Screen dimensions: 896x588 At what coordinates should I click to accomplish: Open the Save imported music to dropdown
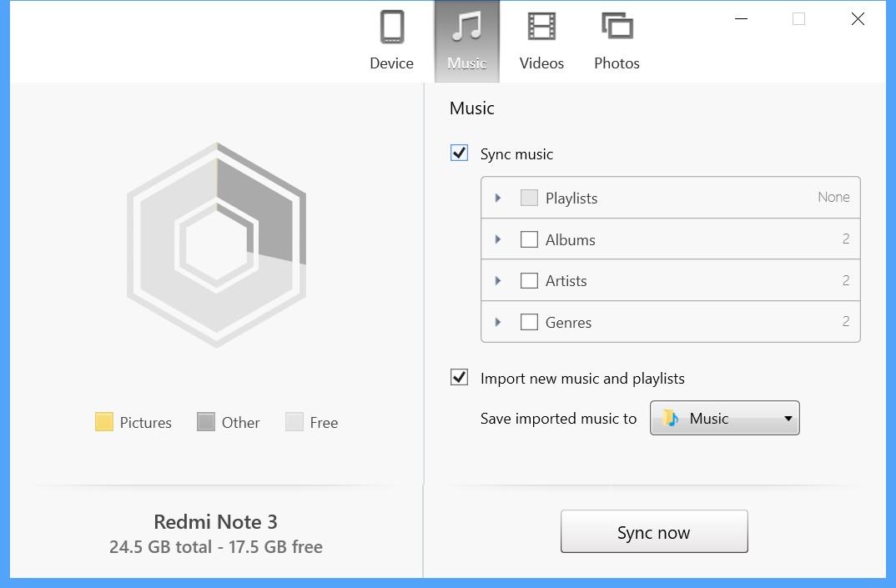725,419
